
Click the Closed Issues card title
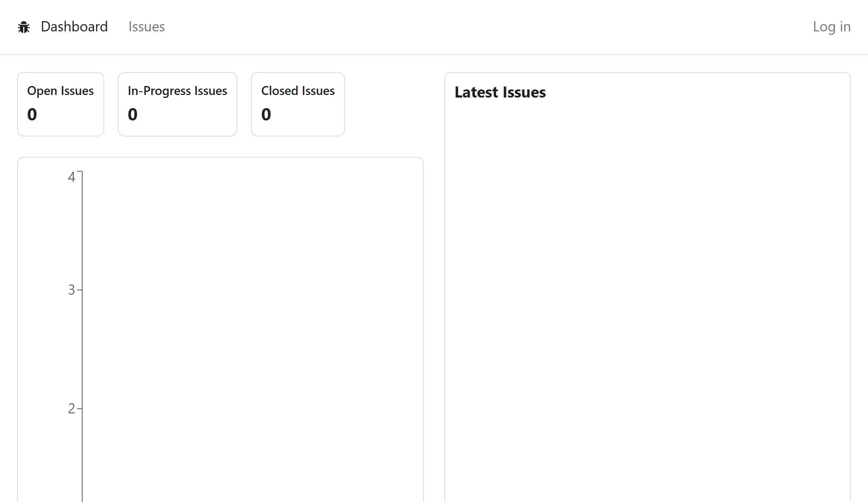pos(298,90)
